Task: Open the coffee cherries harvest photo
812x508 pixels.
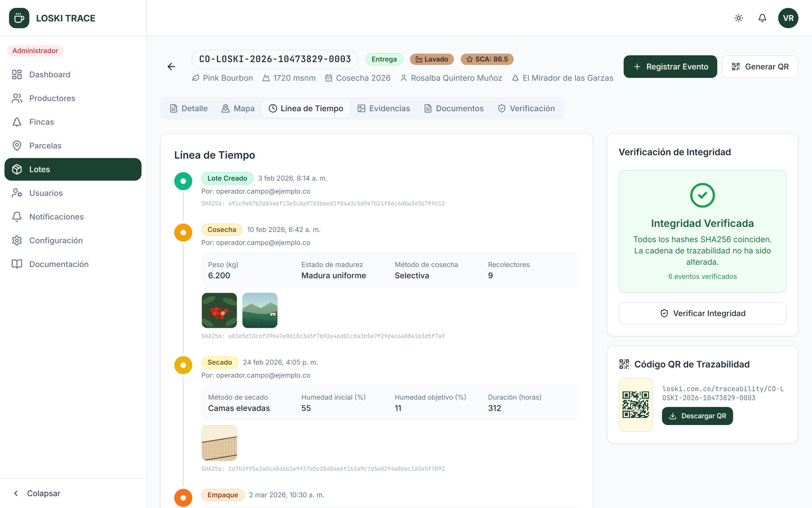Action: [x=219, y=310]
